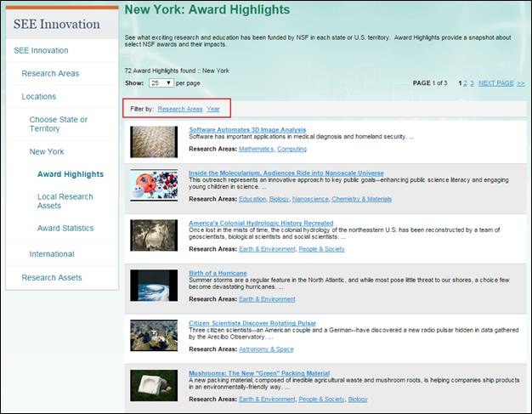Viewport: 532px width, 414px height.
Task: Expand Choose State or Territory menu item
Action: click(x=58, y=124)
